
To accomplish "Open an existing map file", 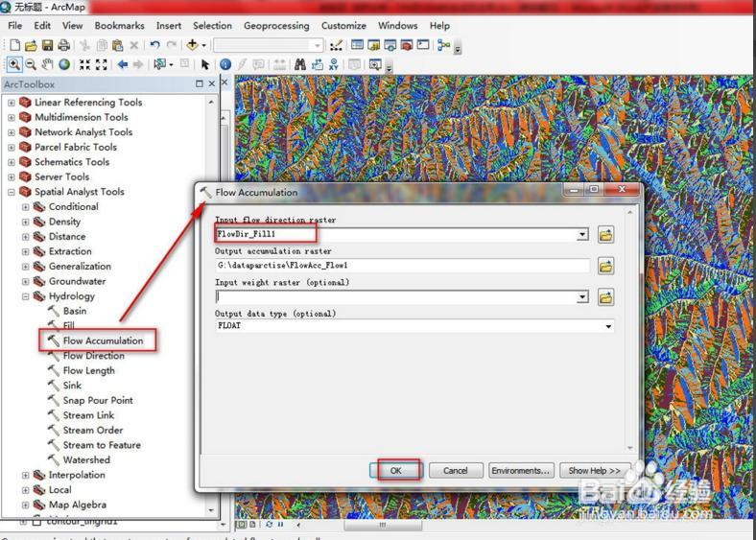I will pos(31,45).
